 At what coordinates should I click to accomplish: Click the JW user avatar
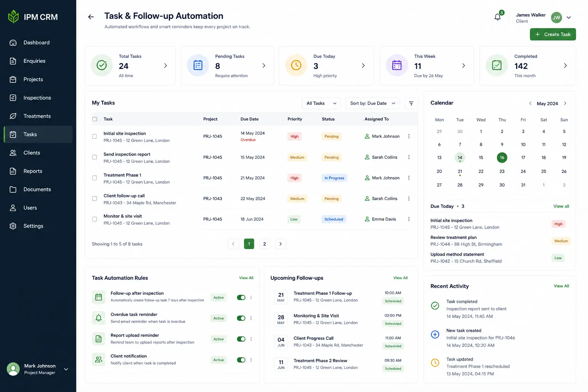(x=556, y=18)
